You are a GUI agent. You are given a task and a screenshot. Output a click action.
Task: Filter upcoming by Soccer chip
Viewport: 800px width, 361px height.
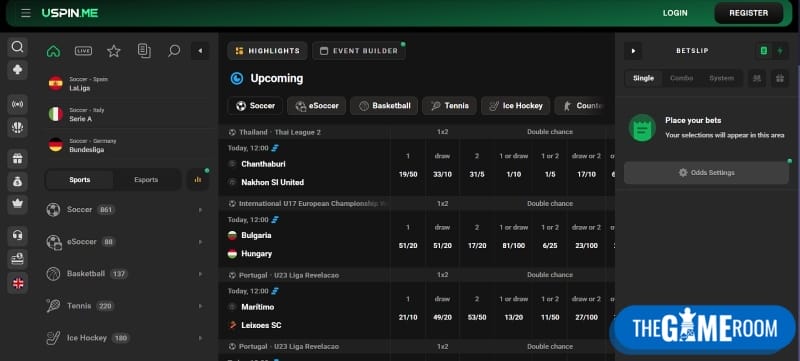coord(255,106)
